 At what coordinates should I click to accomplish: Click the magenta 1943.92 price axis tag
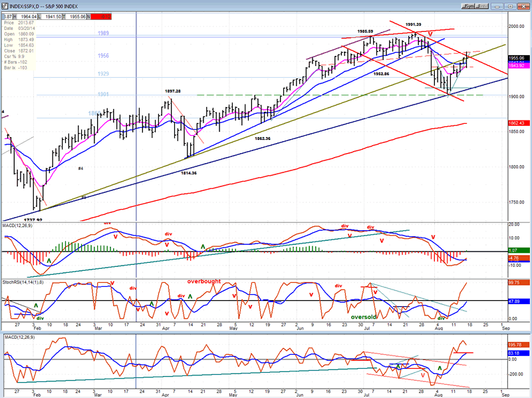(519, 65)
